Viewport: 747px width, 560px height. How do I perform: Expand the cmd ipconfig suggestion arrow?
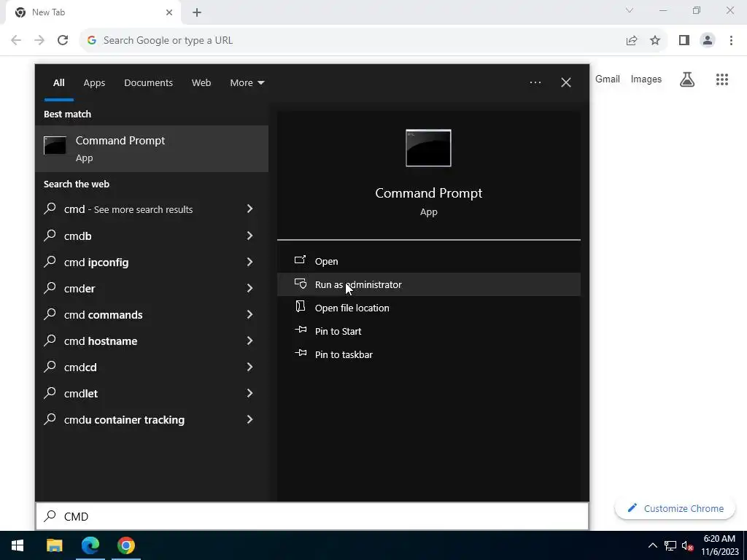(x=249, y=262)
